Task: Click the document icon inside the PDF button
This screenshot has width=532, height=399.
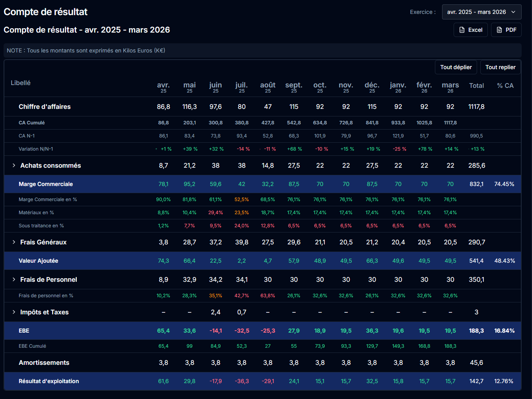Action: click(x=499, y=30)
